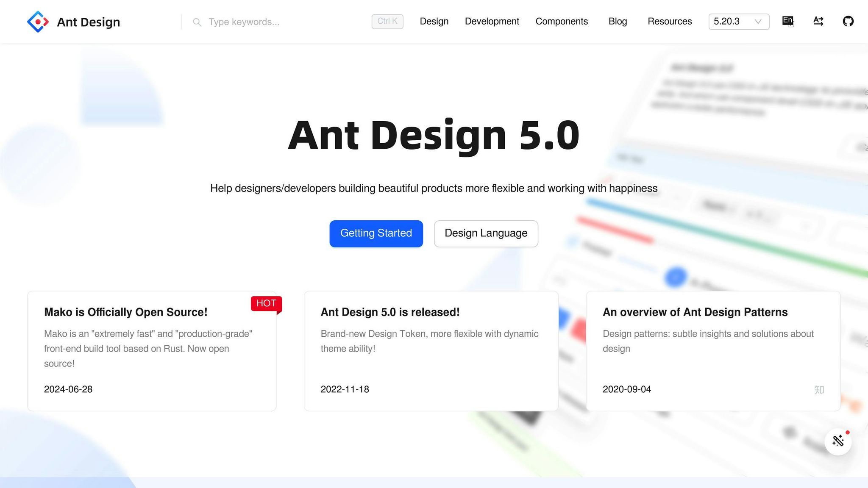
Task: Open the Resources menu item
Action: [670, 22]
